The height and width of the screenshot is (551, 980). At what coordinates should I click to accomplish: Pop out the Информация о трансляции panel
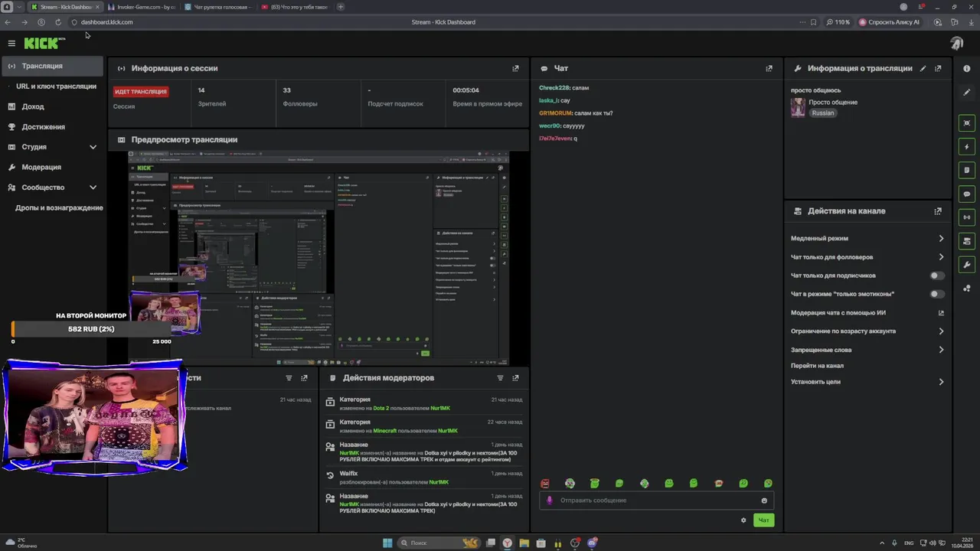pos(938,68)
